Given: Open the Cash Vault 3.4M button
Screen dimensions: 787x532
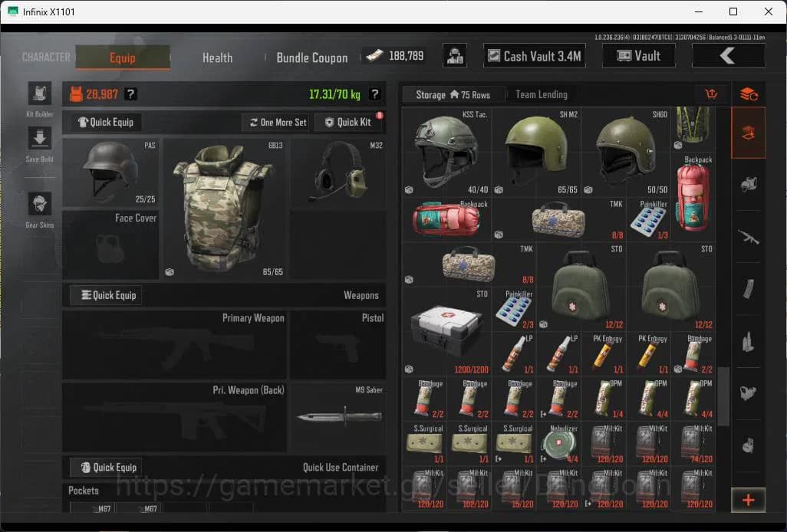Looking at the screenshot, I should pos(535,56).
